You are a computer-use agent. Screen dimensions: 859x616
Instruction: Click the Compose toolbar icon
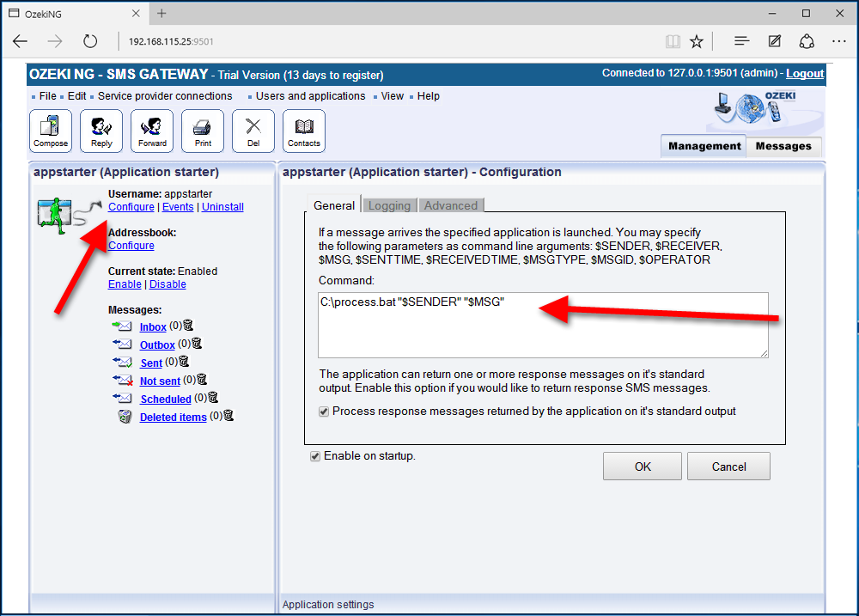pos(51,131)
